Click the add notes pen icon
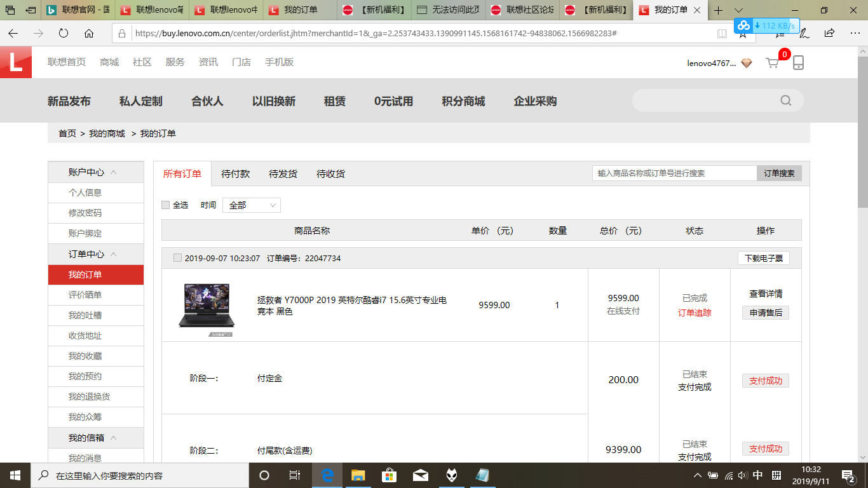 (804, 33)
